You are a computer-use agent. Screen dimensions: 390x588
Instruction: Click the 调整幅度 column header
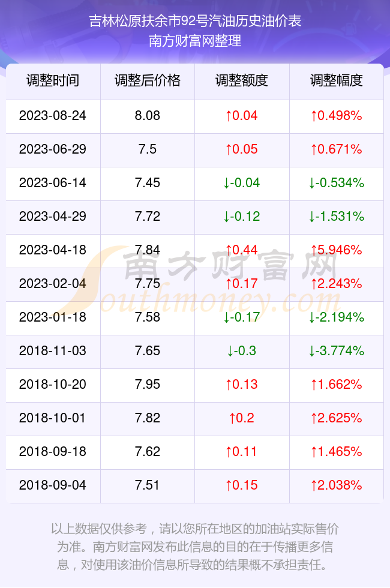pyautogui.click(x=337, y=80)
